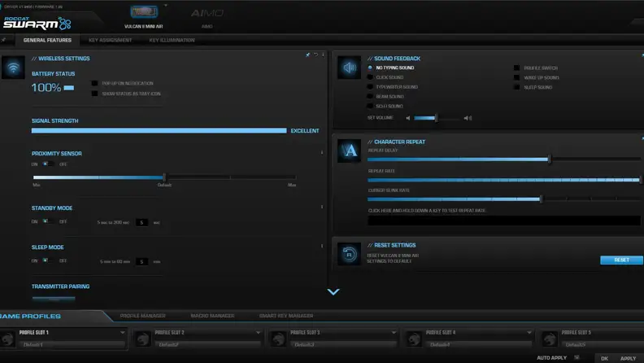Click the low volume speaker icon
The height and width of the screenshot is (363, 644).
tap(408, 118)
